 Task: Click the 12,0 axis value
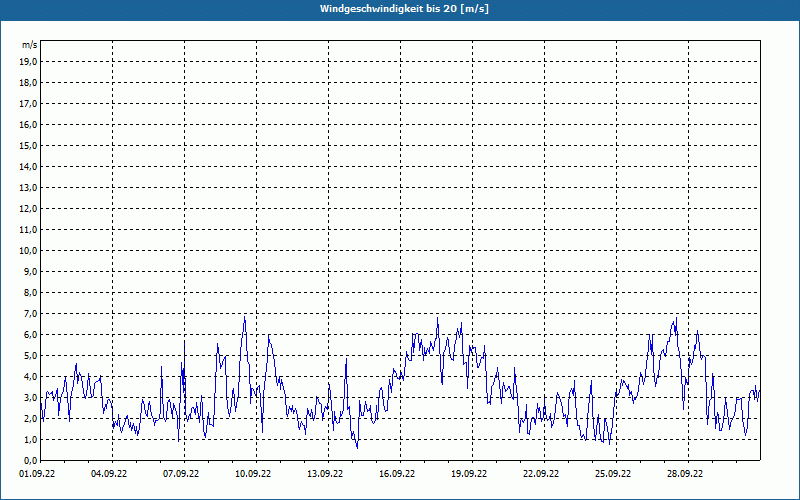29,209
